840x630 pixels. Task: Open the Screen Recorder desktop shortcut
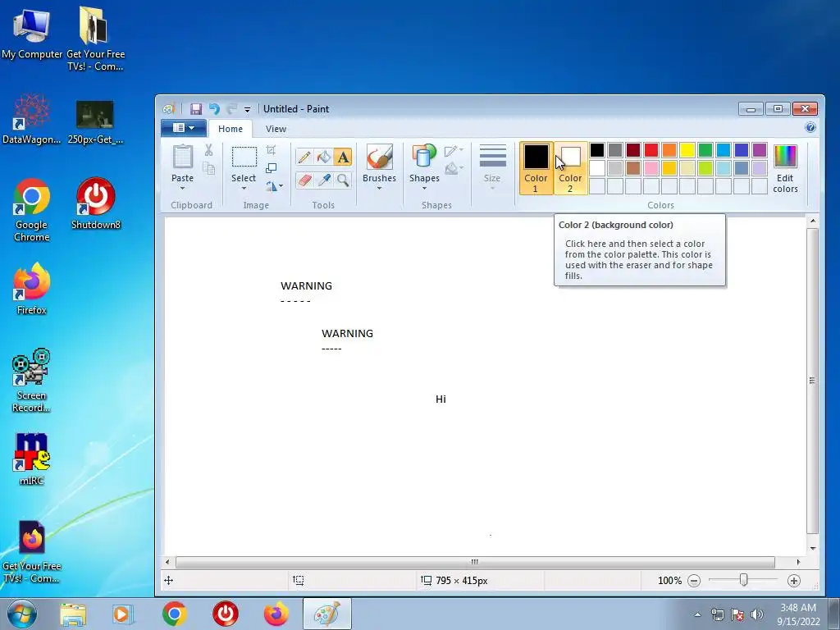tap(32, 381)
